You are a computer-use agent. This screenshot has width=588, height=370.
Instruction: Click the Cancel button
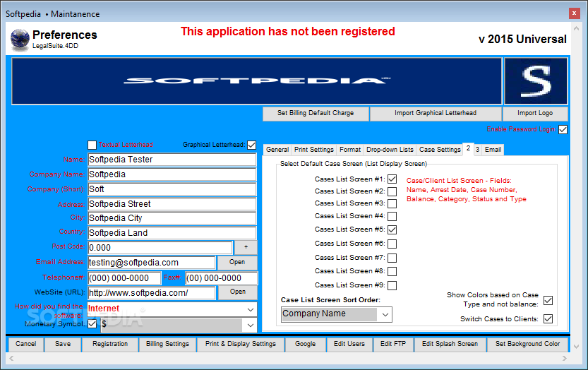(x=26, y=344)
